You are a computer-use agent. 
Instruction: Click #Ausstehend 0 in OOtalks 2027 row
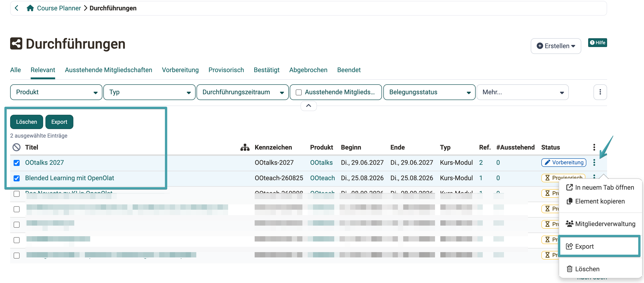point(498,163)
